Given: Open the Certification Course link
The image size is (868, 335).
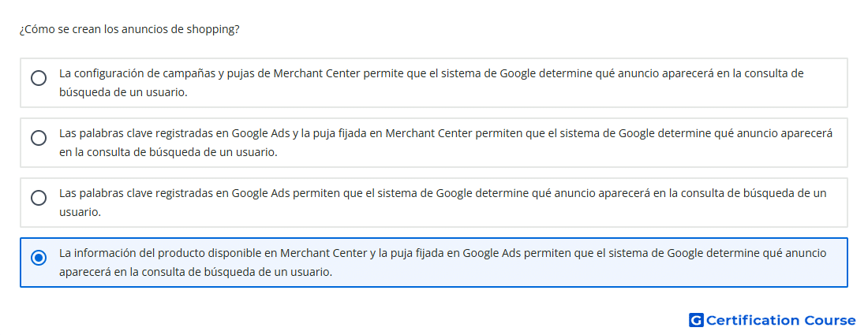Looking at the screenshot, I should (x=773, y=320).
